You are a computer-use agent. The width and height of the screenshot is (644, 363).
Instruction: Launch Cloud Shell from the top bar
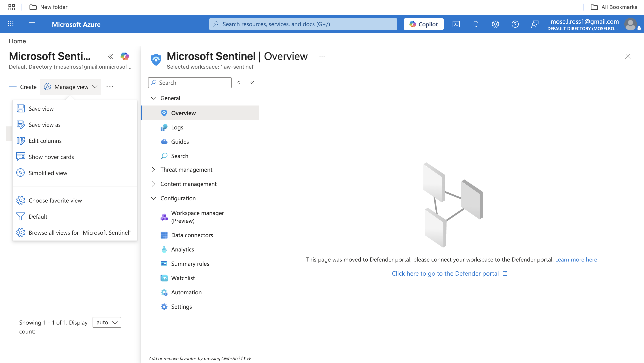[456, 24]
